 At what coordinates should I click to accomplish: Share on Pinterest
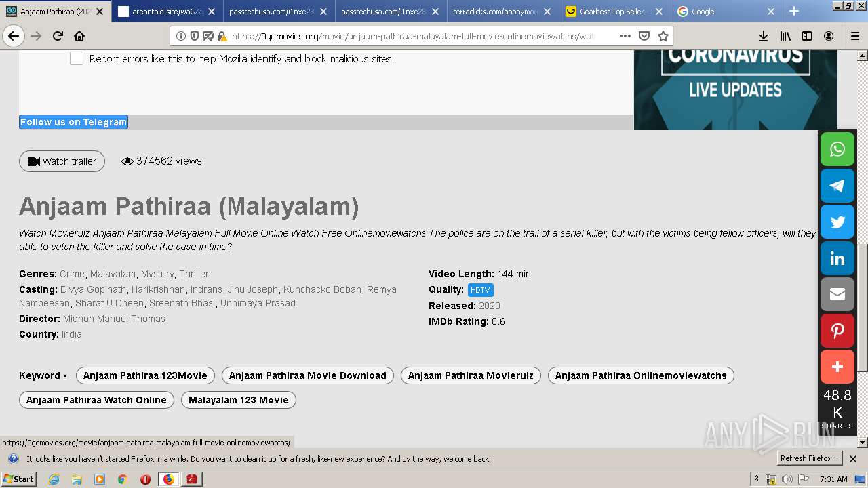tap(837, 331)
